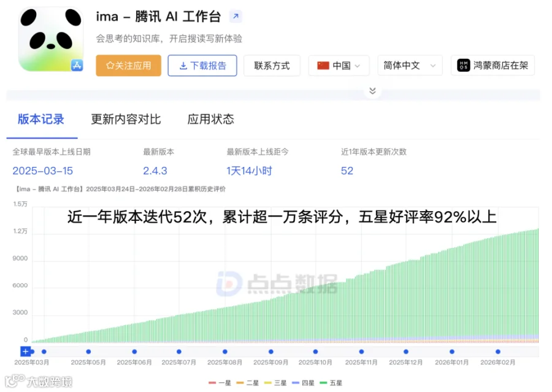Select the version marker above 2025年12月
The height and width of the screenshot is (392, 552).
click(x=406, y=352)
